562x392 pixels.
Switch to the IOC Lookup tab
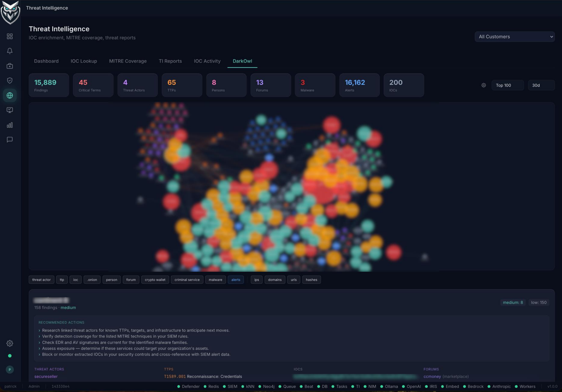tap(84, 61)
